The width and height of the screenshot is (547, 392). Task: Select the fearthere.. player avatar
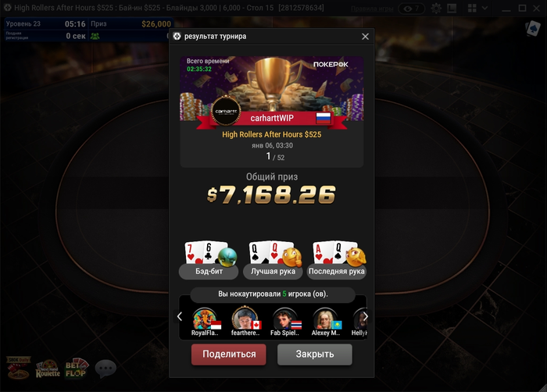coord(245,322)
